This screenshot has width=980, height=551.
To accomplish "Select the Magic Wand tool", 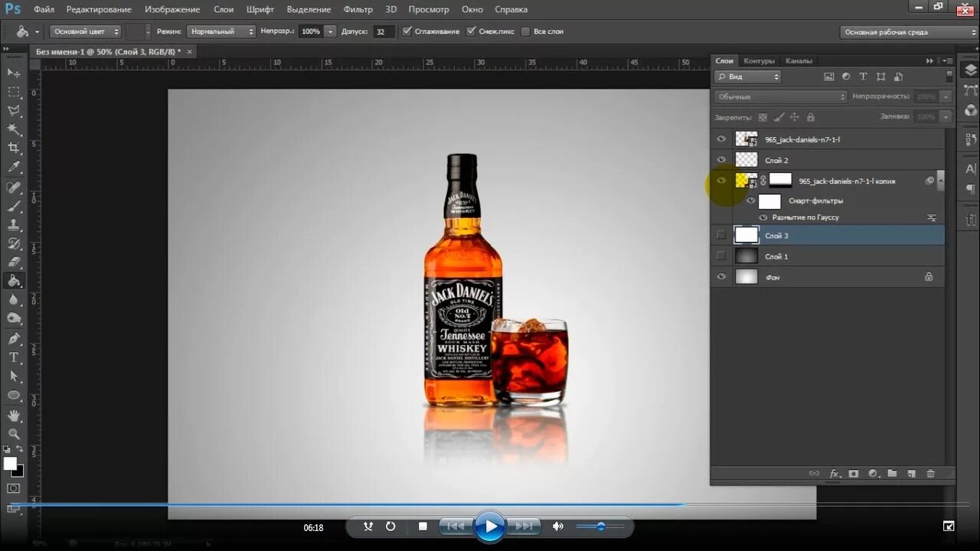I will coord(14,129).
